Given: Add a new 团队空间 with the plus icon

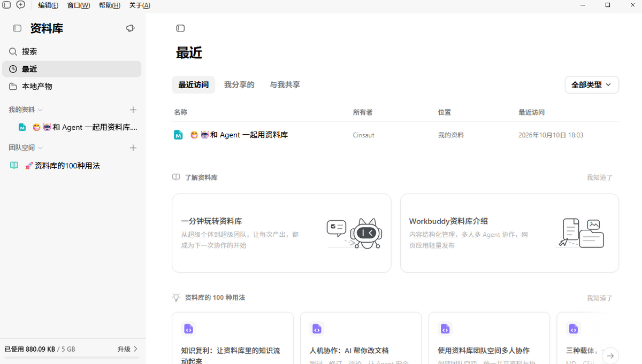Looking at the screenshot, I should 133,148.
